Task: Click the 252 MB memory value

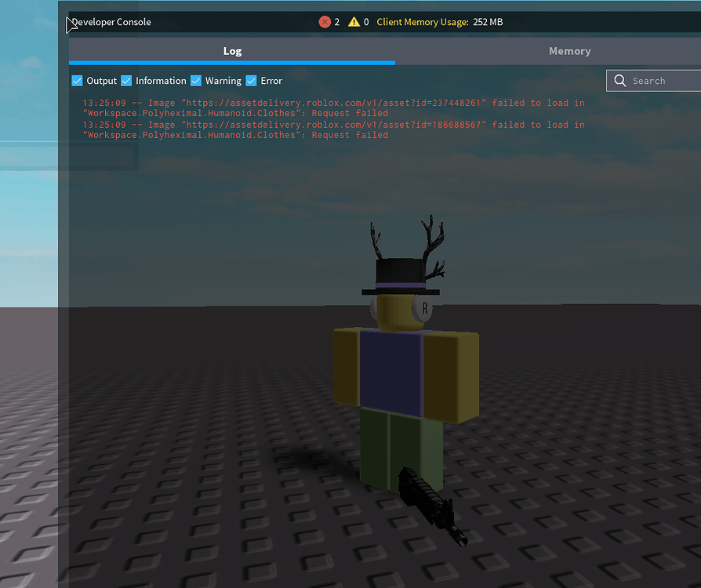Action: 488,22
